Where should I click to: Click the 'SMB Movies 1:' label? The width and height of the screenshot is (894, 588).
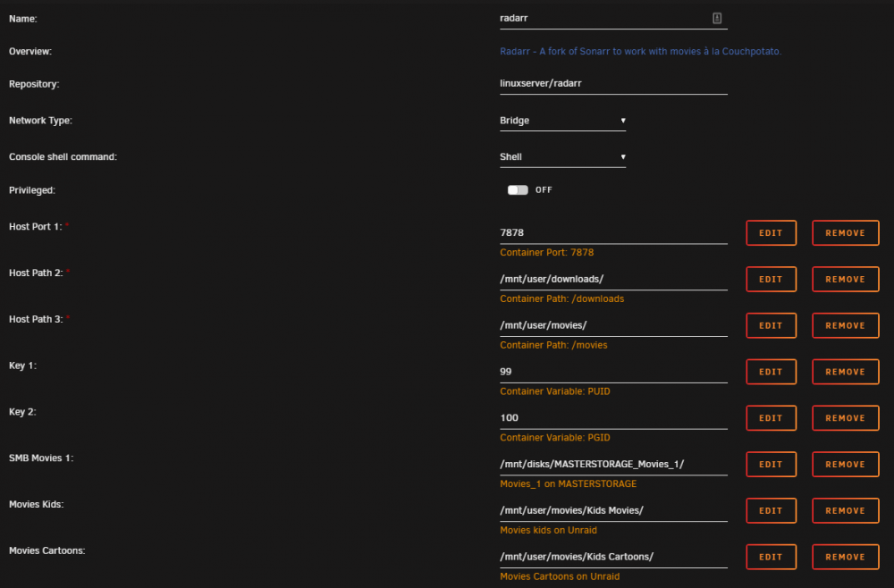[x=41, y=458]
